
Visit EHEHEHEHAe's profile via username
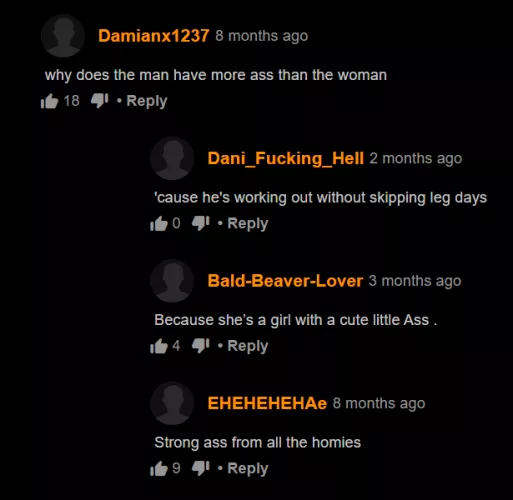click(x=267, y=403)
